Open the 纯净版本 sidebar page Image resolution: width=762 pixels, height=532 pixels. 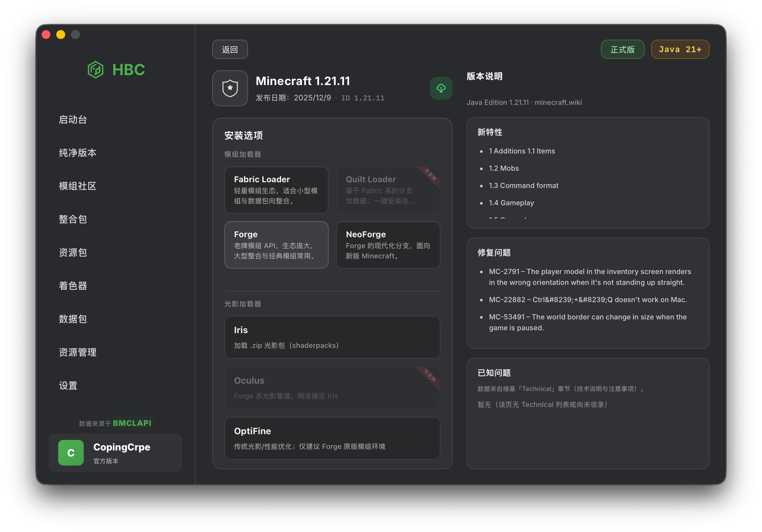(x=78, y=153)
